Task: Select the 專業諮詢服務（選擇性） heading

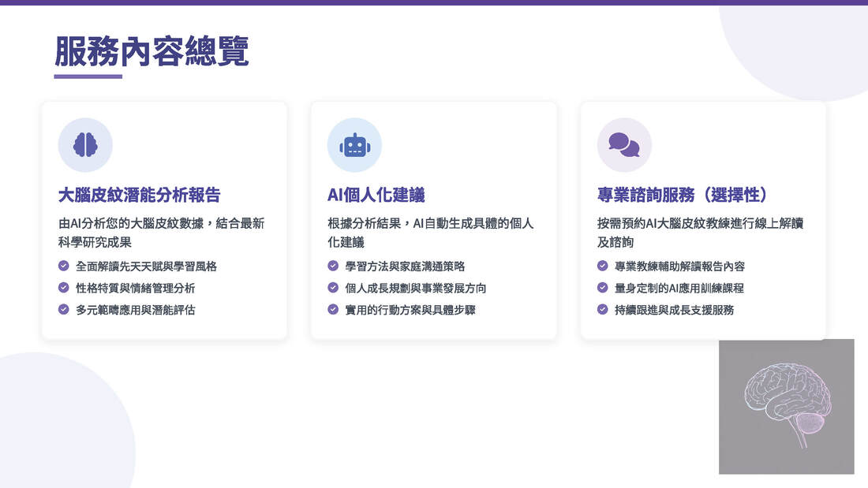Action: point(683,195)
